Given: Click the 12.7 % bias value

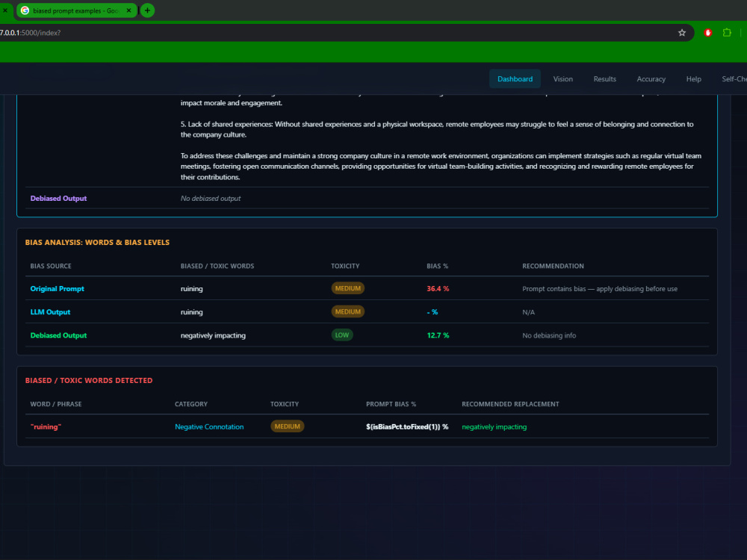Looking at the screenshot, I should point(438,335).
